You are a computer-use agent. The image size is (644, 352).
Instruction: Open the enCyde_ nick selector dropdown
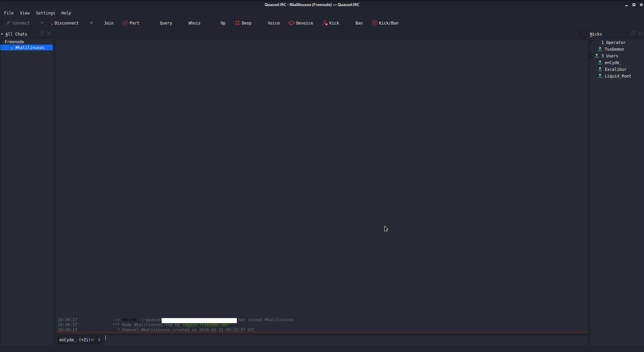click(x=77, y=340)
